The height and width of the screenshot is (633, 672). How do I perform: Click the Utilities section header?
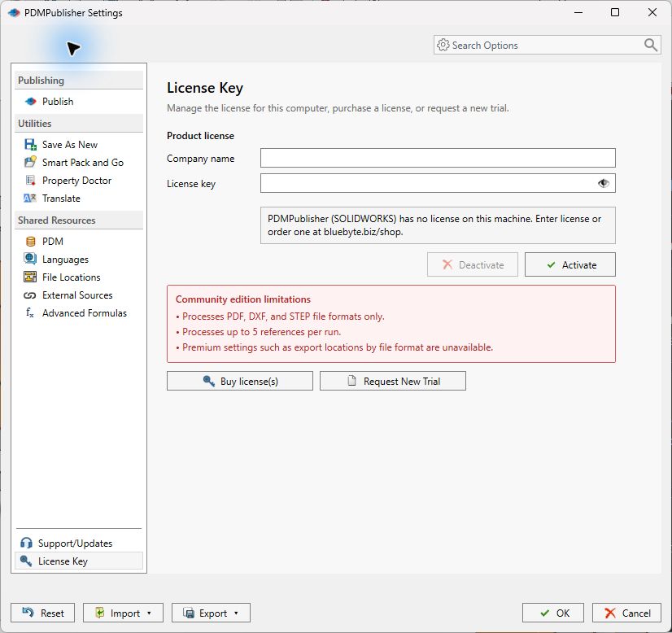[79, 124]
